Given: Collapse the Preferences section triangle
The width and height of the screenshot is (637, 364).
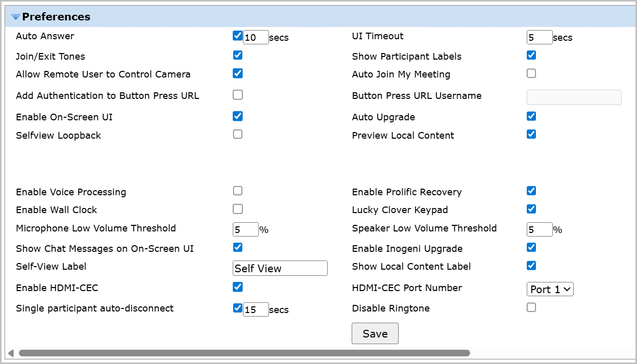Looking at the screenshot, I should 16,17.
